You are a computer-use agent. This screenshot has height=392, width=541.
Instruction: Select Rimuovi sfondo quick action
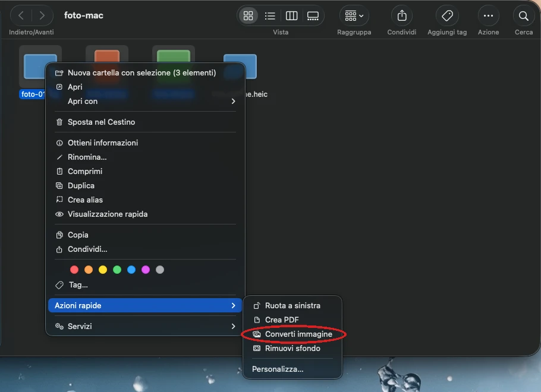(x=292, y=348)
